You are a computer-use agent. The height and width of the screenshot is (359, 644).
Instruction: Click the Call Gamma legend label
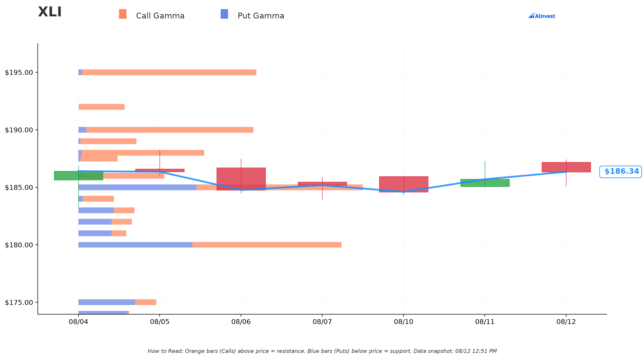coord(160,16)
